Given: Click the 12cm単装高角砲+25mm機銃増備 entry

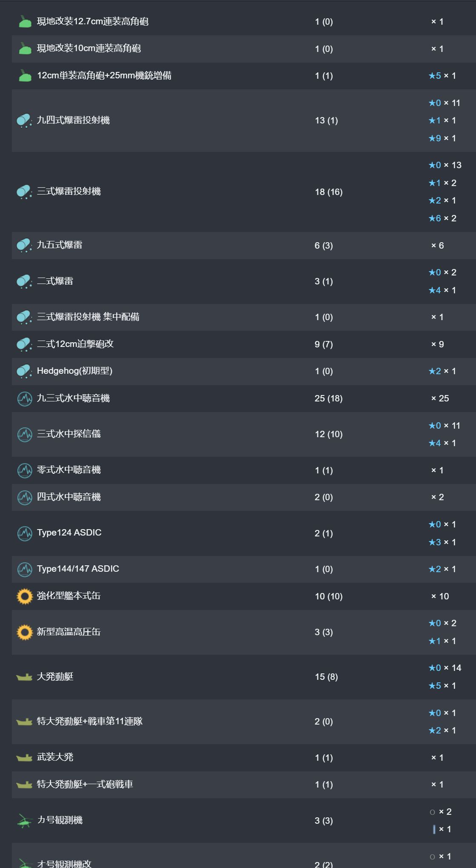Looking at the screenshot, I should tap(104, 76).
